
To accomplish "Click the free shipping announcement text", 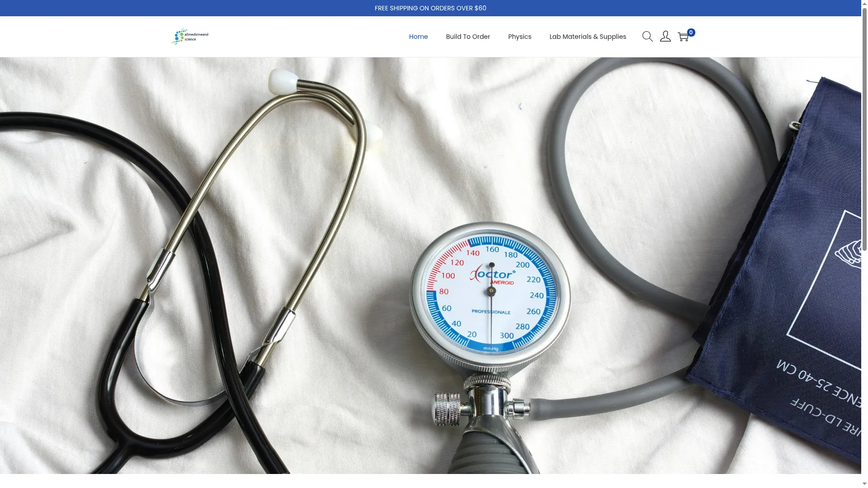I will (x=430, y=8).
